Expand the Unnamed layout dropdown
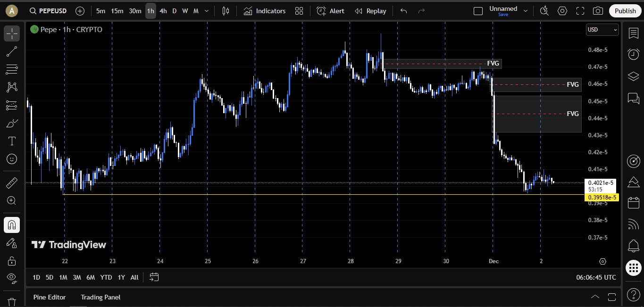The width and height of the screenshot is (644, 307). pos(526,11)
